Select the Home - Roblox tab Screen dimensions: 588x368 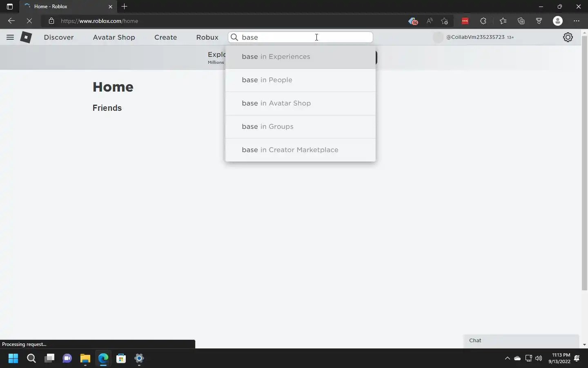(x=68, y=7)
